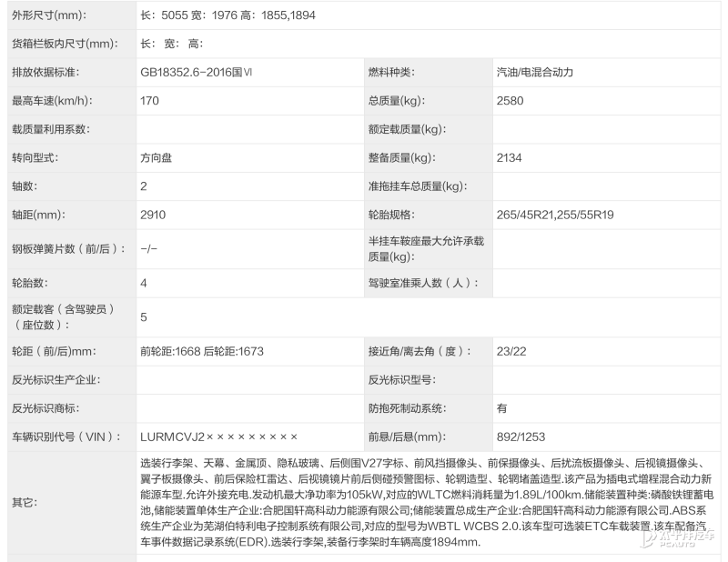Click the 载质量利用系数 label
Image resolution: width=728 pixels, height=562 pixels.
tap(51, 129)
